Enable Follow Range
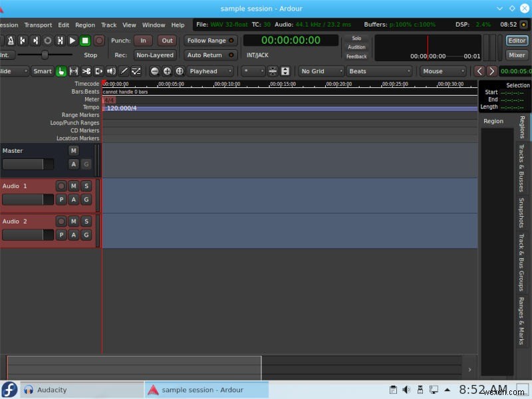Image resolution: width=532 pixels, height=399 pixels. (x=210, y=41)
